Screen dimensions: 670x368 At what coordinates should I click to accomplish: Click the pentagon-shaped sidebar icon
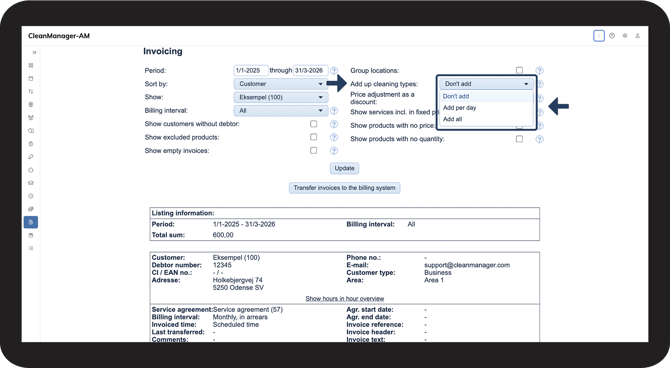pos(31,170)
